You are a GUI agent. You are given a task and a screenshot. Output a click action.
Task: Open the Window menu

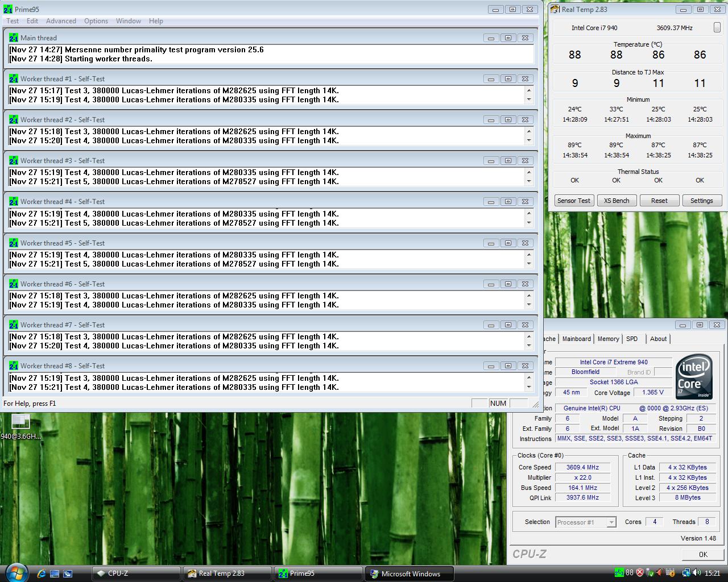tap(129, 21)
